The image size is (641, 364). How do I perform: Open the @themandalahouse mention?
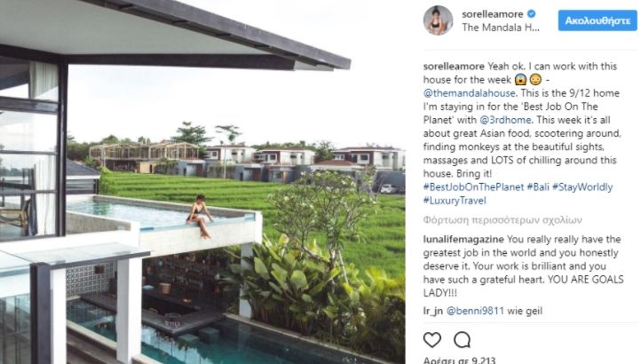pyautogui.click(x=469, y=93)
